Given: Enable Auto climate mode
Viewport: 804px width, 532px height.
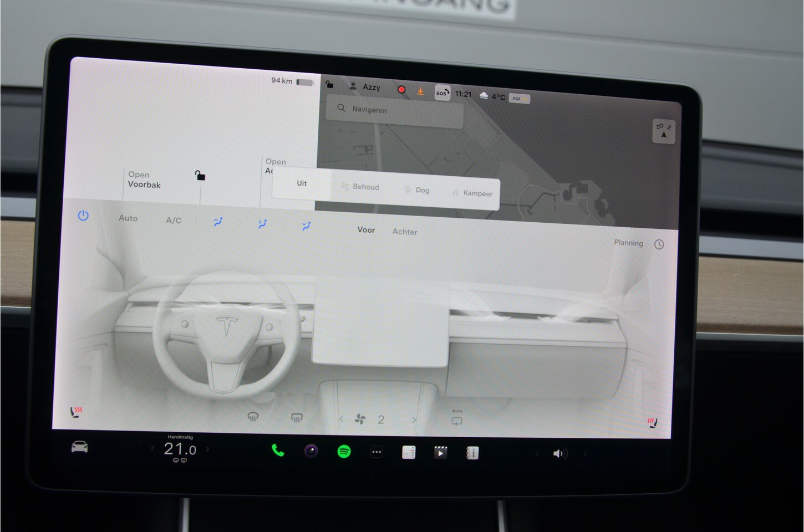Looking at the screenshot, I should point(128,218).
